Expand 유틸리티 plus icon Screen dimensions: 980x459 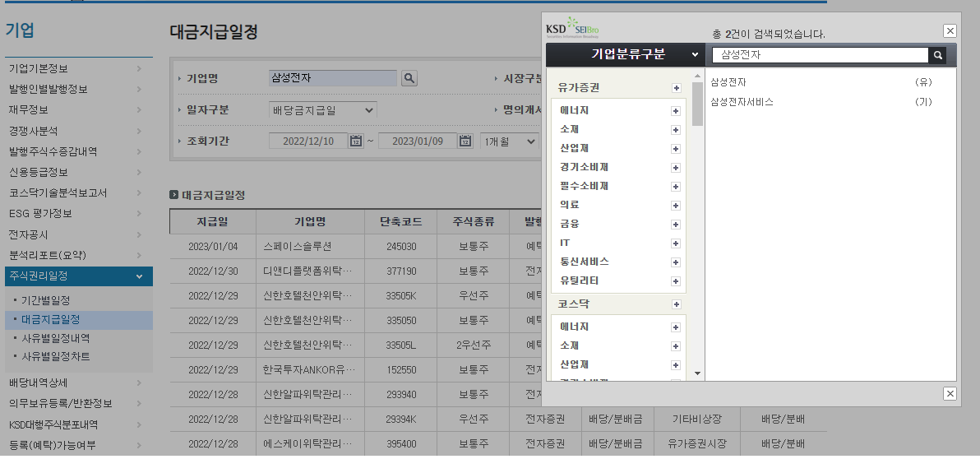click(676, 281)
